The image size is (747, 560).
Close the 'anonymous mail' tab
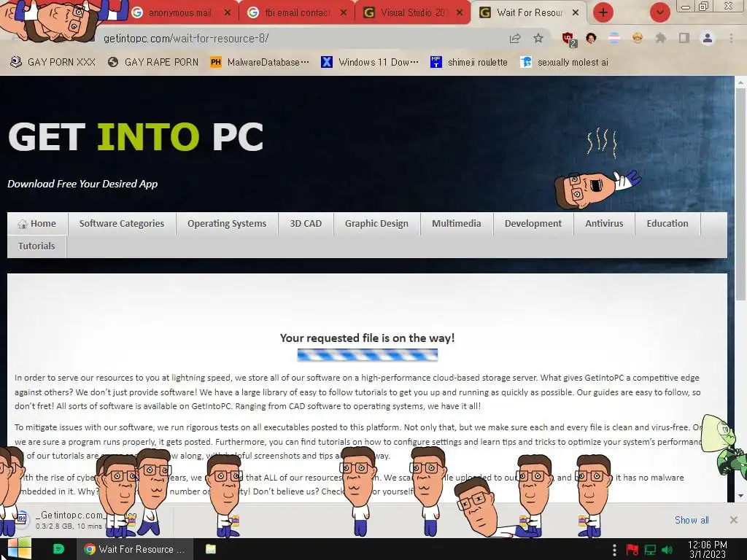coord(228,13)
